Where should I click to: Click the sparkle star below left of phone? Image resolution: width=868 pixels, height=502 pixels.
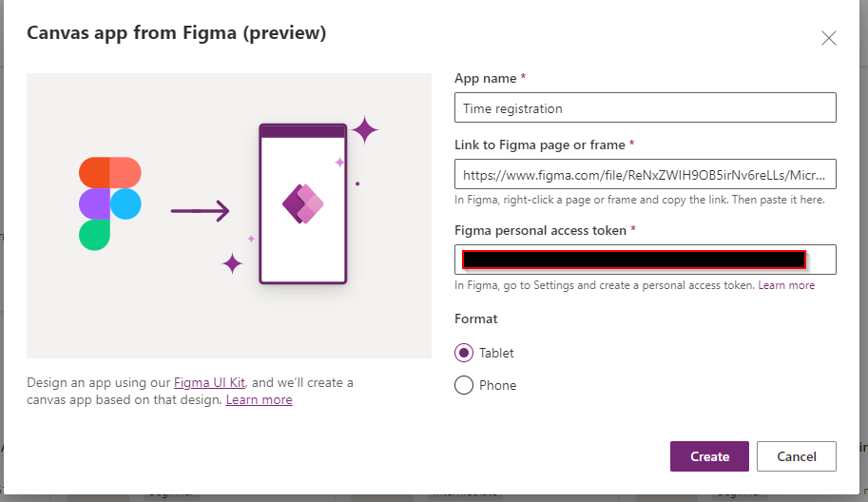pyautogui.click(x=233, y=263)
